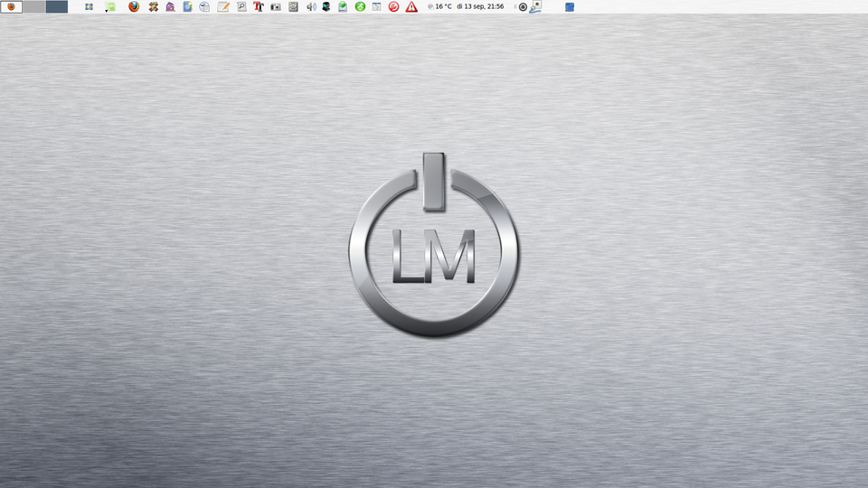
Task: Open the blue notebook with lightbulb launcher
Action: 188,6
